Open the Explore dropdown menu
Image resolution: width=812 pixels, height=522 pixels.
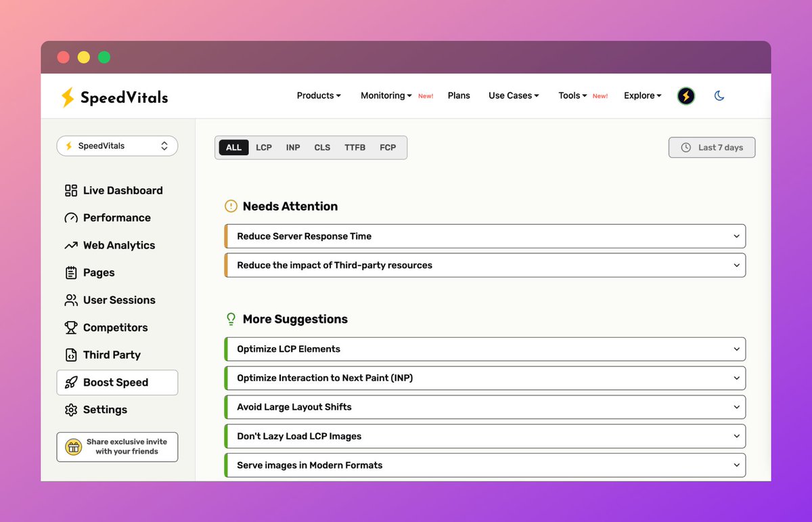(643, 95)
